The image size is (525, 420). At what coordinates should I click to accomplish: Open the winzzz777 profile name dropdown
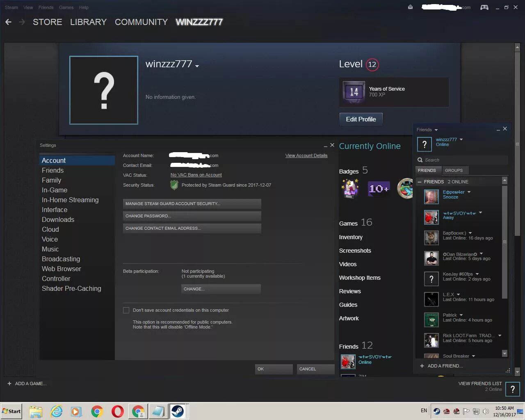click(197, 66)
